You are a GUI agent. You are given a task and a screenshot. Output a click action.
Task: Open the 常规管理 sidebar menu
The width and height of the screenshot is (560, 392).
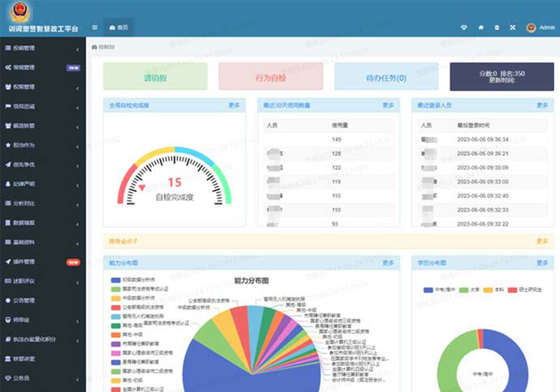click(43, 67)
